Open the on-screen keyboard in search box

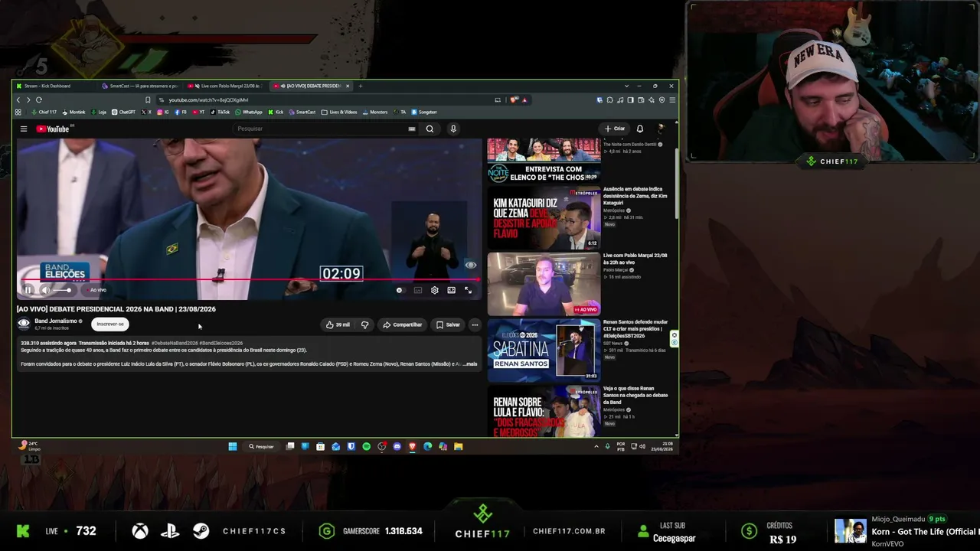(x=412, y=129)
